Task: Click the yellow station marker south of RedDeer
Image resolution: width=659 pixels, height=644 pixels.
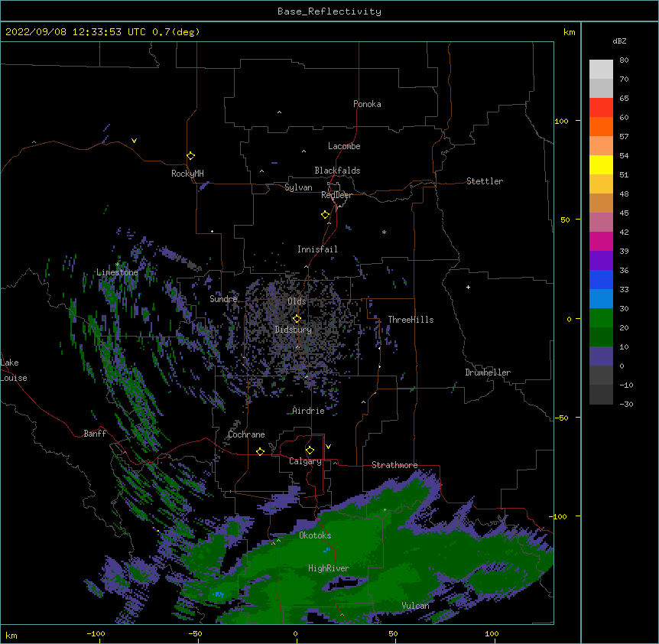Action: coord(325,215)
